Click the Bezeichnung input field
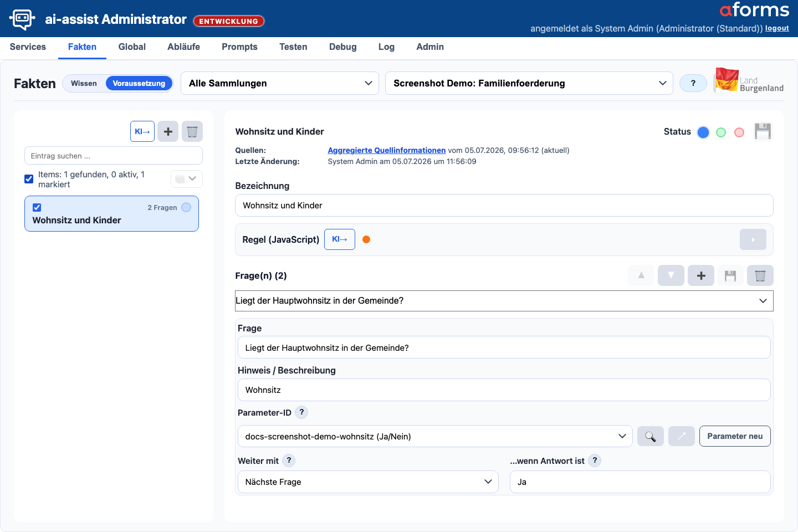 click(504, 205)
